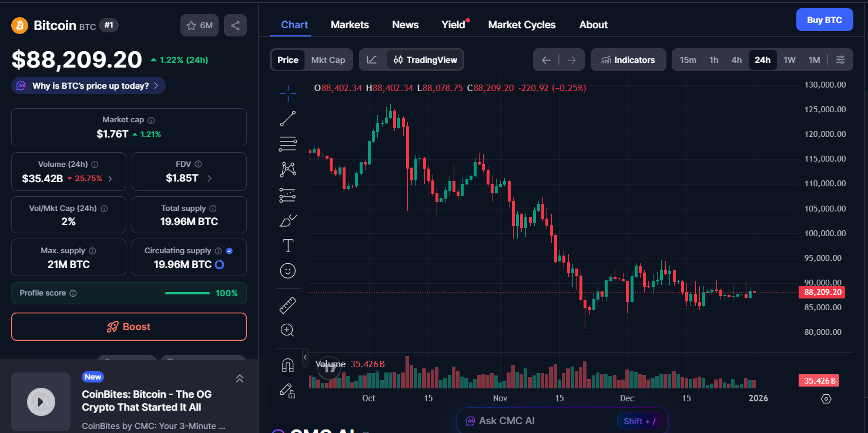Click the Buy BTC button
This screenshot has width=868, height=433.
[824, 19]
